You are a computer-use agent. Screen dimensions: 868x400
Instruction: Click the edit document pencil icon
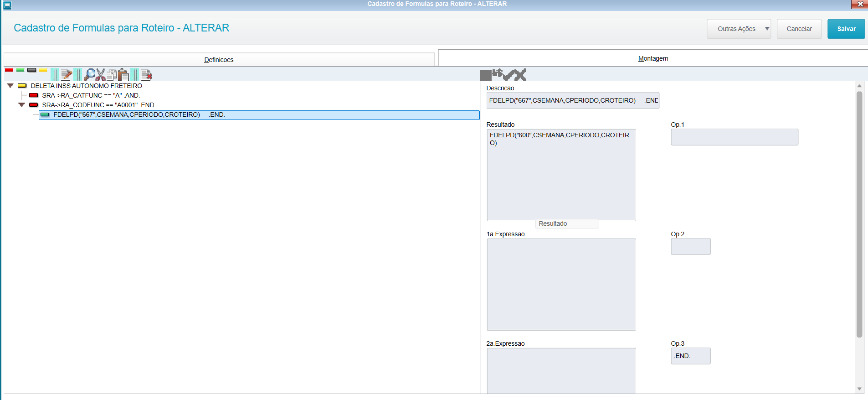pyautogui.click(x=67, y=74)
